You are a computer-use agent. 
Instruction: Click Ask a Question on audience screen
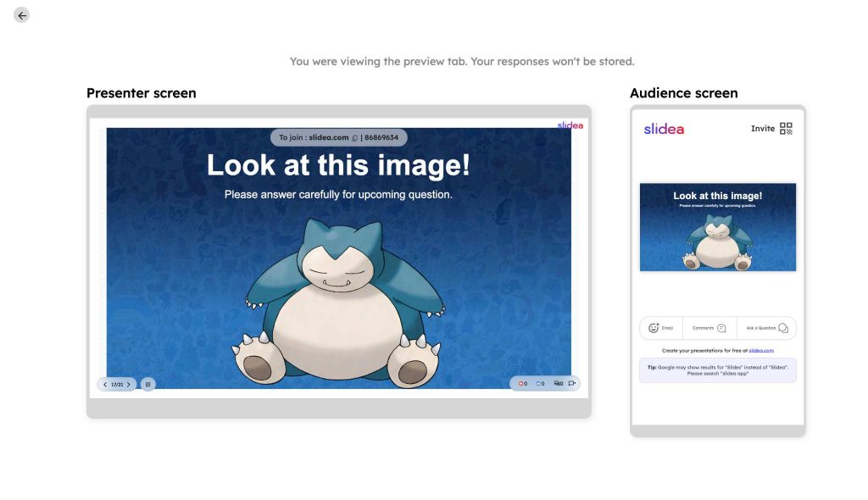(x=766, y=328)
